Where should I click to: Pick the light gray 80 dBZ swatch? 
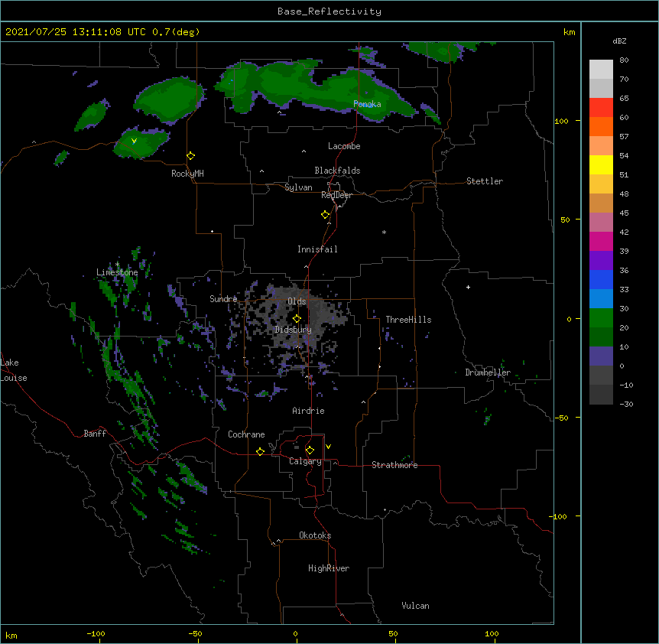click(x=601, y=70)
